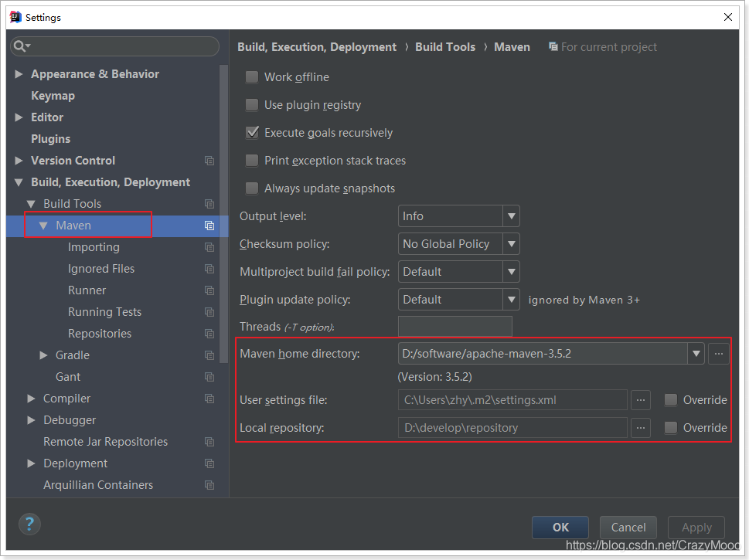The width and height of the screenshot is (749, 560).
Task: Enable Always update snapshots checkbox
Action: 252,188
